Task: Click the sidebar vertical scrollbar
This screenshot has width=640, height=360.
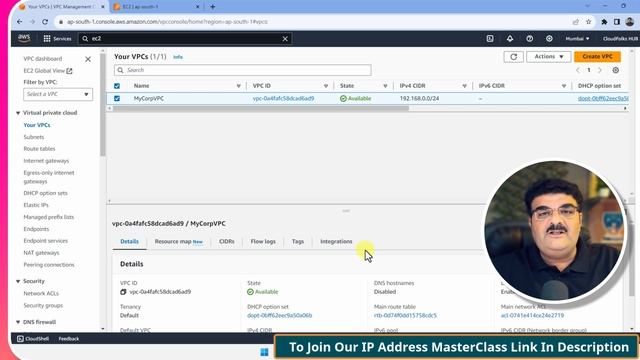Action: (102, 104)
